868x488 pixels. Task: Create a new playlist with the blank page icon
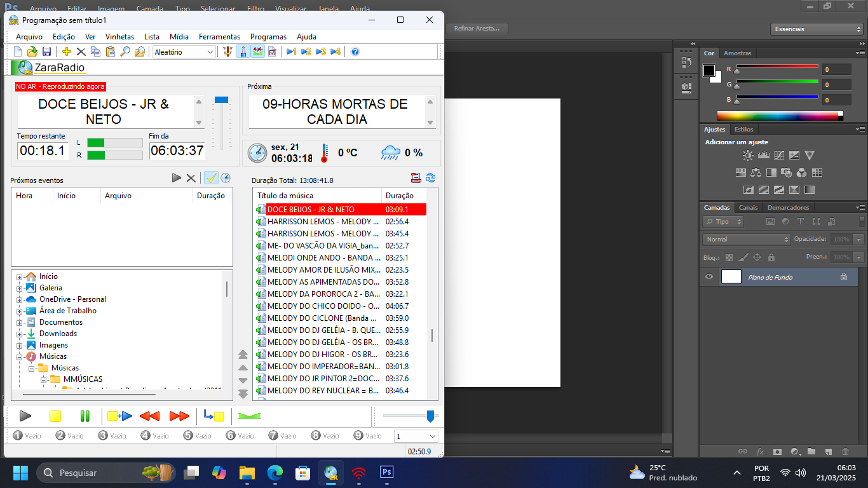click(18, 52)
